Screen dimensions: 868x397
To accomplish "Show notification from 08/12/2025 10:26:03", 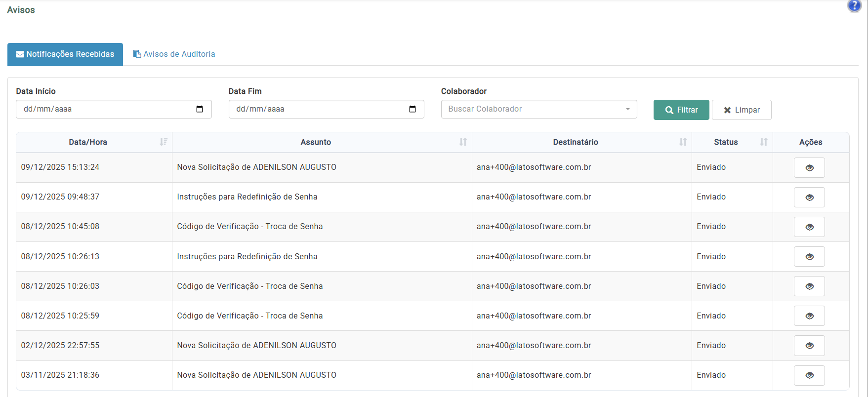I will [x=809, y=286].
